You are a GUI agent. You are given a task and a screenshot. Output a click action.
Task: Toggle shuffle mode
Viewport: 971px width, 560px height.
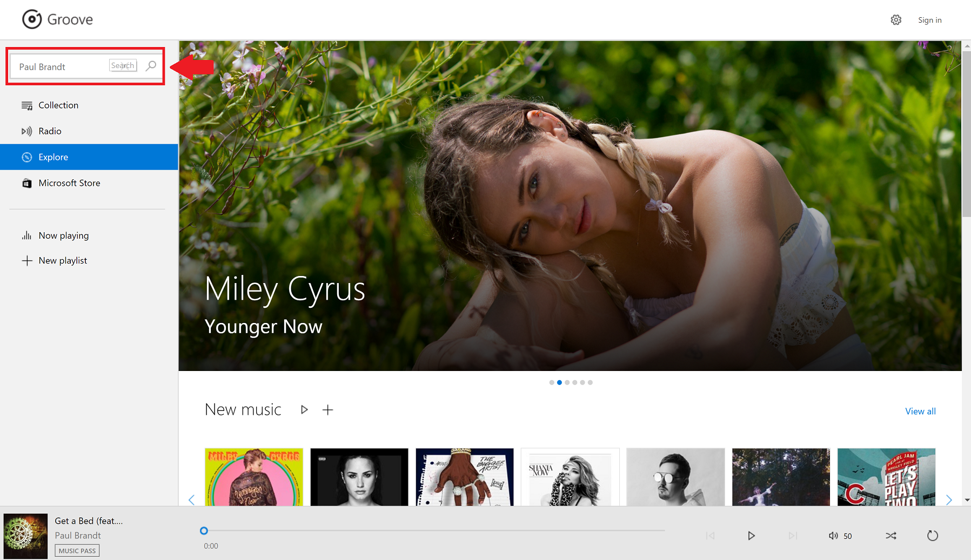point(891,536)
